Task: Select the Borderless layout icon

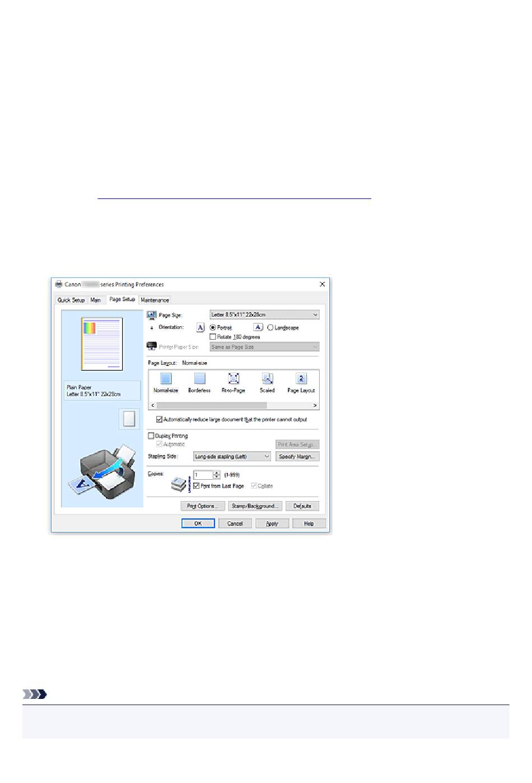Action: [x=200, y=379]
